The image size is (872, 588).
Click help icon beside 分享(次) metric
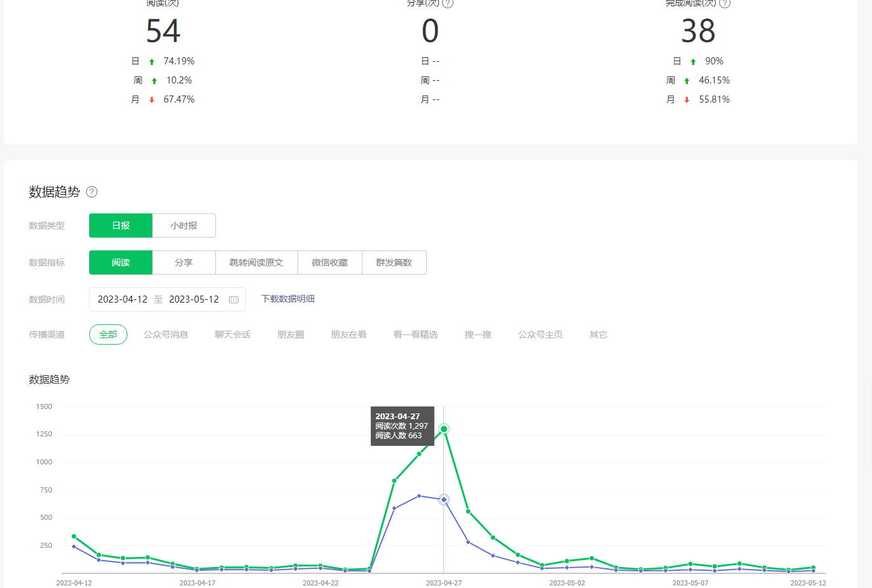tap(448, 3)
